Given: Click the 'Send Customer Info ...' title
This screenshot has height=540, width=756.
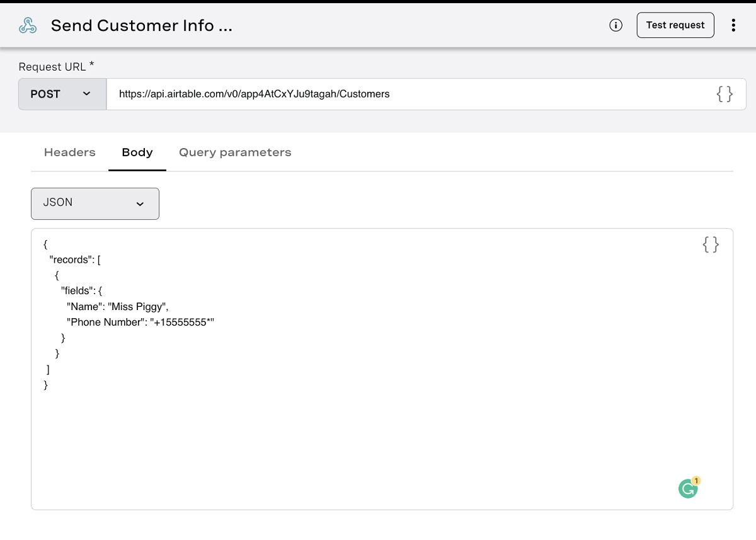Looking at the screenshot, I should click(142, 25).
